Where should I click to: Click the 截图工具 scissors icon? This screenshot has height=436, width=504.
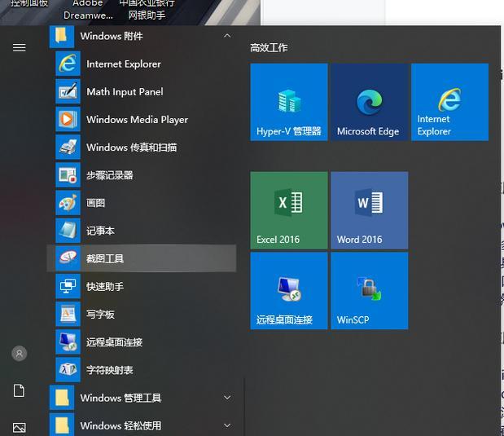[x=68, y=258]
